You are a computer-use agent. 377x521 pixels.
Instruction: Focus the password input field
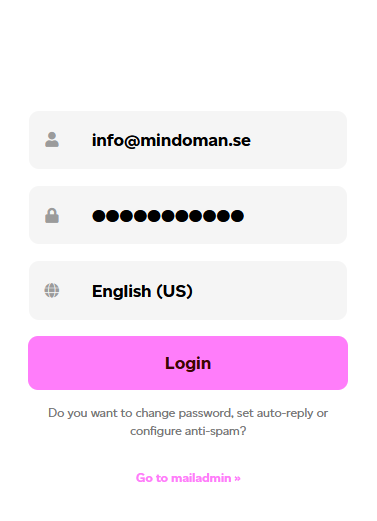click(188, 215)
